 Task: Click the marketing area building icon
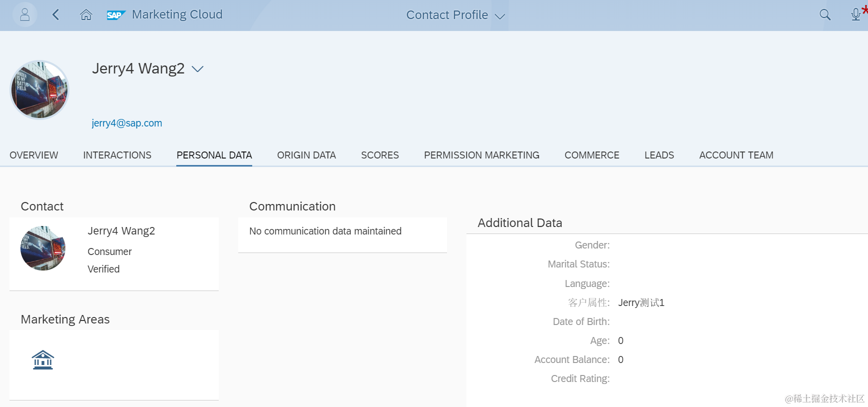coord(43,359)
